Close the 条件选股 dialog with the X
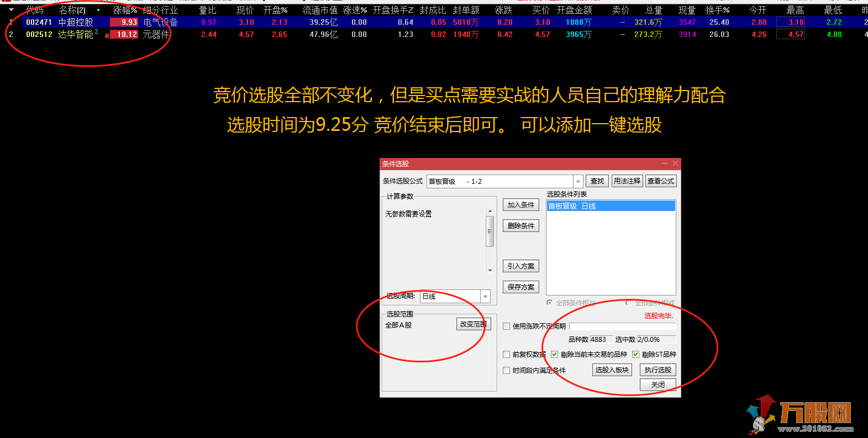The image size is (868, 438). click(675, 163)
